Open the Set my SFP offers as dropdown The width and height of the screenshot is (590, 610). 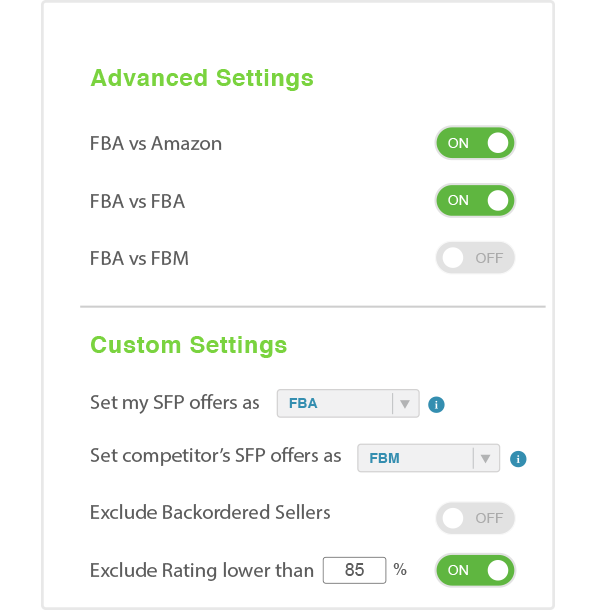click(x=348, y=403)
